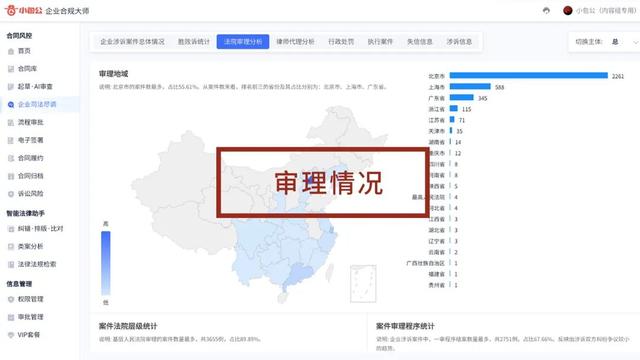Click the 广东省 bar showing 345
640x360 pixels.
point(462,98)
